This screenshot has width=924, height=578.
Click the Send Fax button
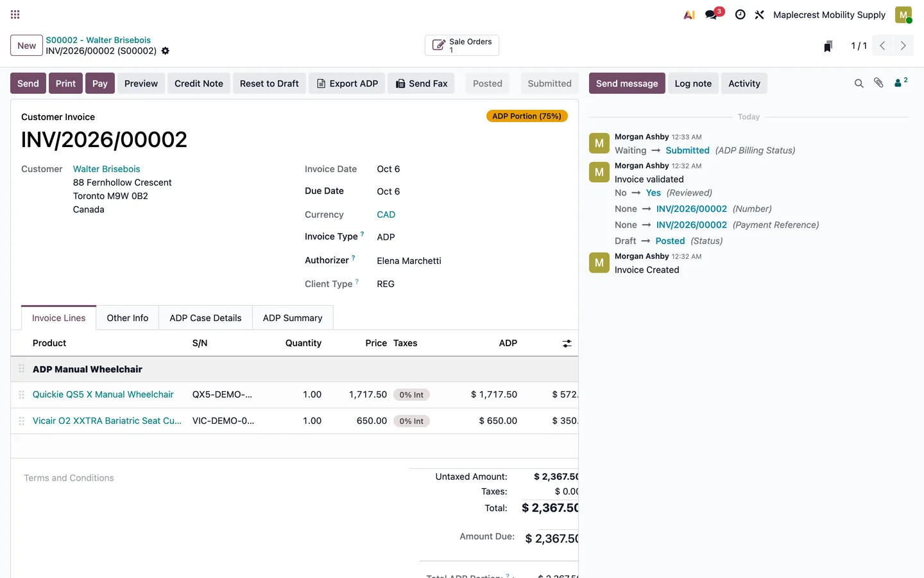[x=421, y=83]
